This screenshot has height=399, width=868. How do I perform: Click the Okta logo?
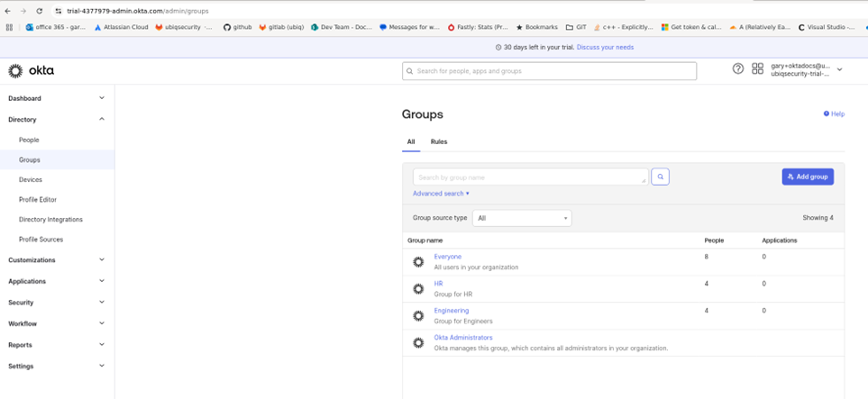coord(31,71)
